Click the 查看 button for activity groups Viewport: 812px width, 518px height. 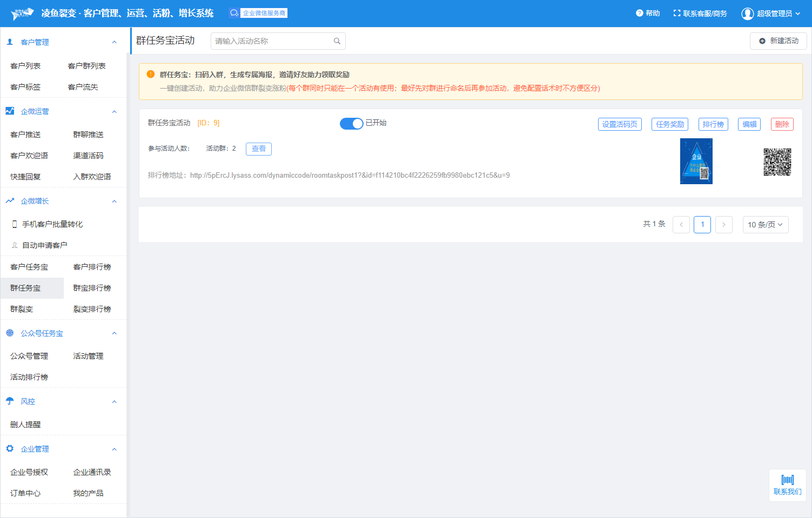258,149
